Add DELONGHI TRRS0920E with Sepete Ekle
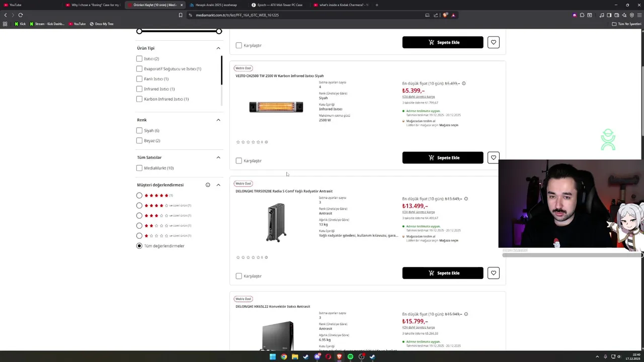The image size is (644, 362). [x=443, y=273]
